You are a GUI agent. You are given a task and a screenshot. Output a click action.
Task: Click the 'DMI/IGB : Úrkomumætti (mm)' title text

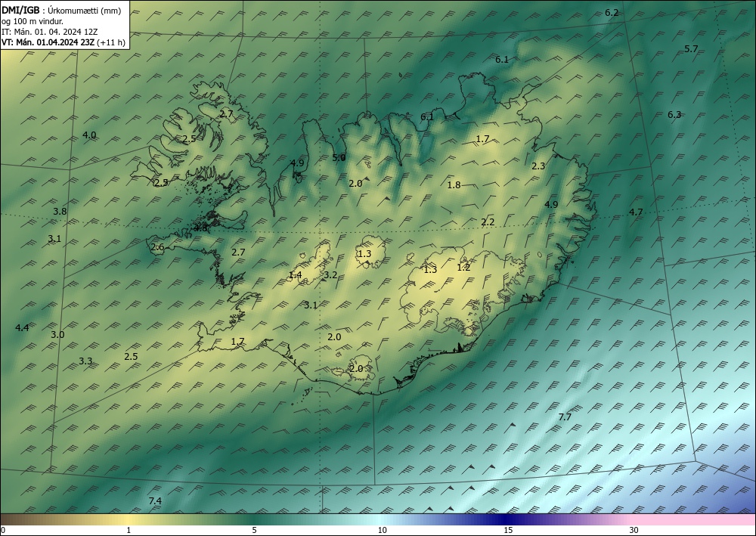coord(61,11)
